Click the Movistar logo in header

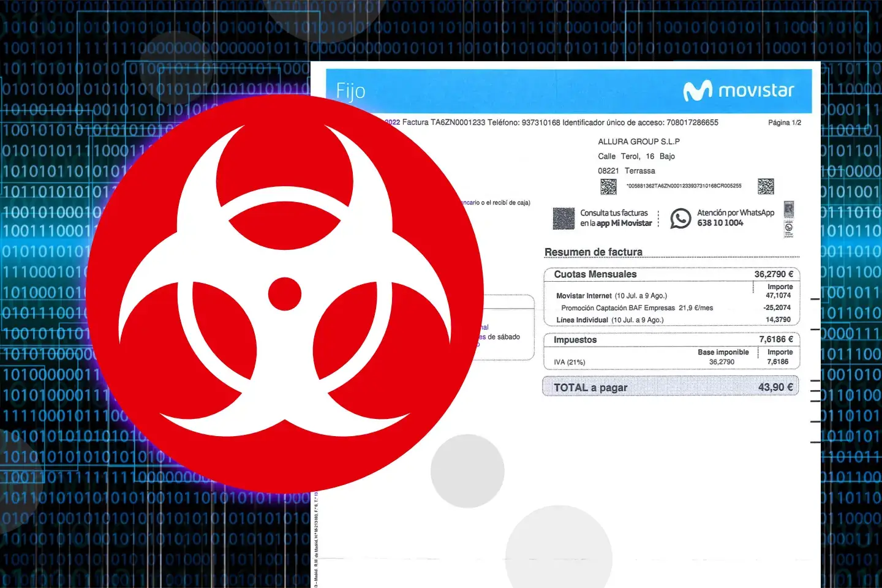pyautogui.click(x=739, y=91)
